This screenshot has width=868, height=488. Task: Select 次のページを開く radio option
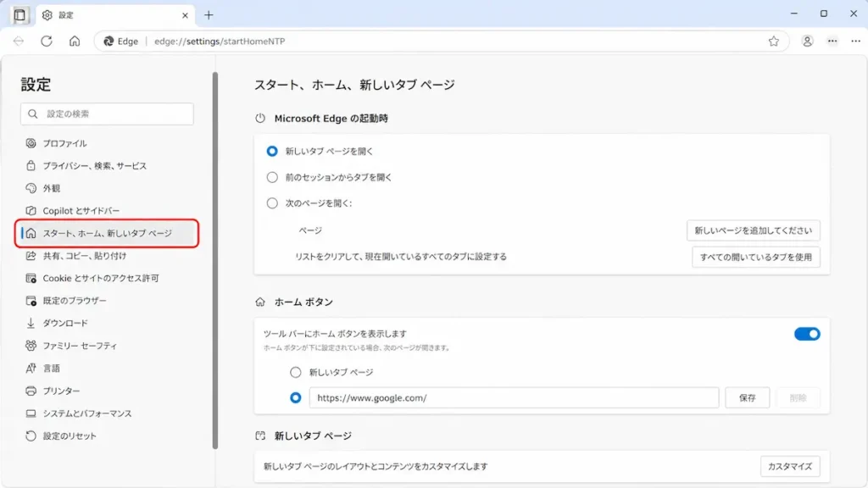click(x=272, y=203)
